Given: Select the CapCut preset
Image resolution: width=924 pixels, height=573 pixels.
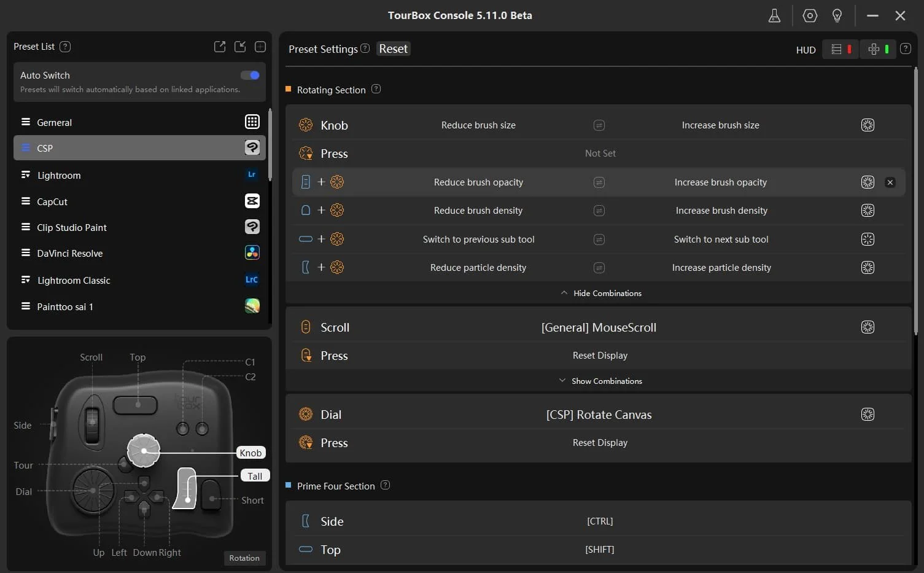Looking at the screenshot, I should click(139, 201).
